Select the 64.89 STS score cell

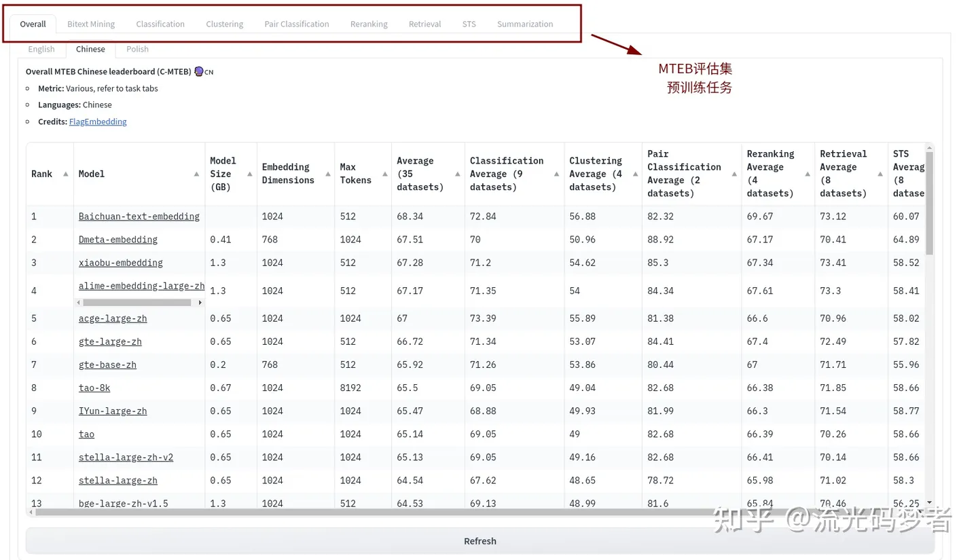(x=907, y=240)
